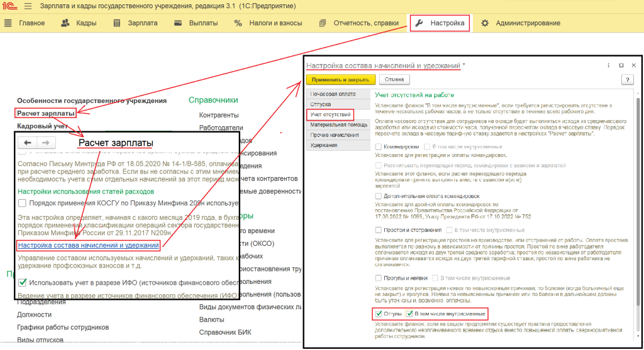
Task: Open the three-dot menu in the settings dialog
Action: click(608, 65)
